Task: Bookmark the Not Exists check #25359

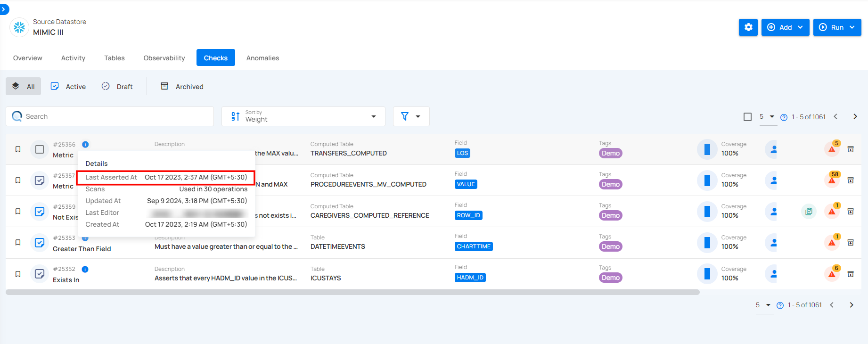Action: click(x=18, y=212)
